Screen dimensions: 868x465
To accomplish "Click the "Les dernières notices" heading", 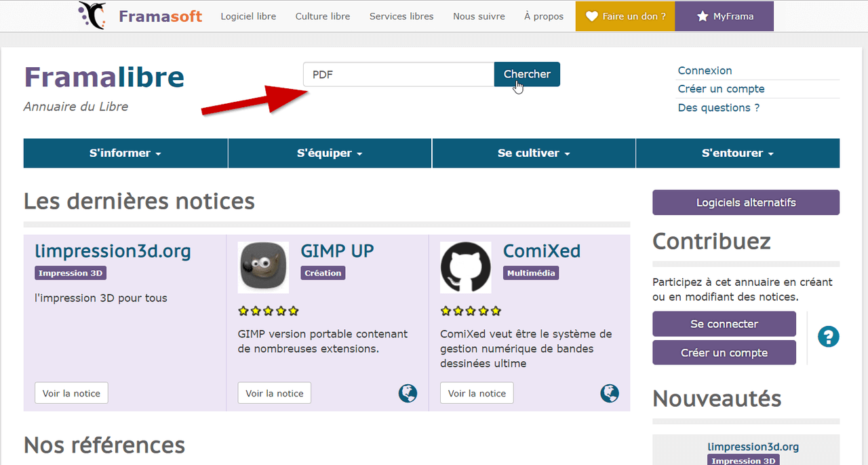I will click(x=139, y=201).
